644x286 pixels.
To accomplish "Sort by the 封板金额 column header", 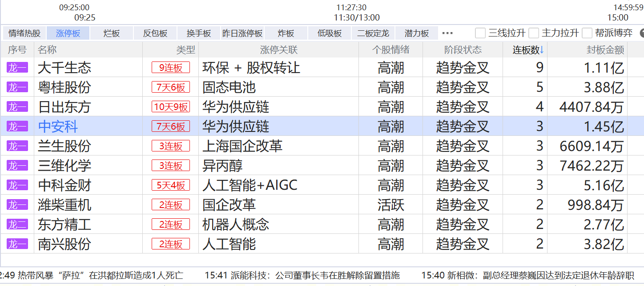I will click(605, 50).
